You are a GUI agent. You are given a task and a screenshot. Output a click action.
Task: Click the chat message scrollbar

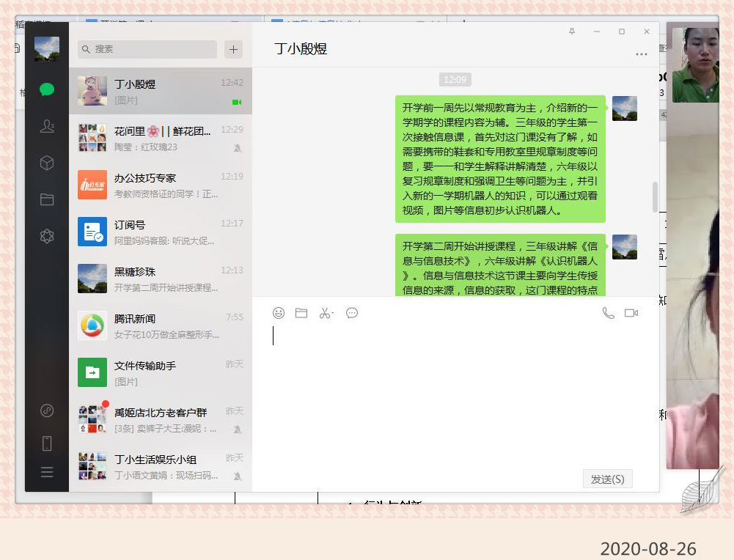point(655,197)
